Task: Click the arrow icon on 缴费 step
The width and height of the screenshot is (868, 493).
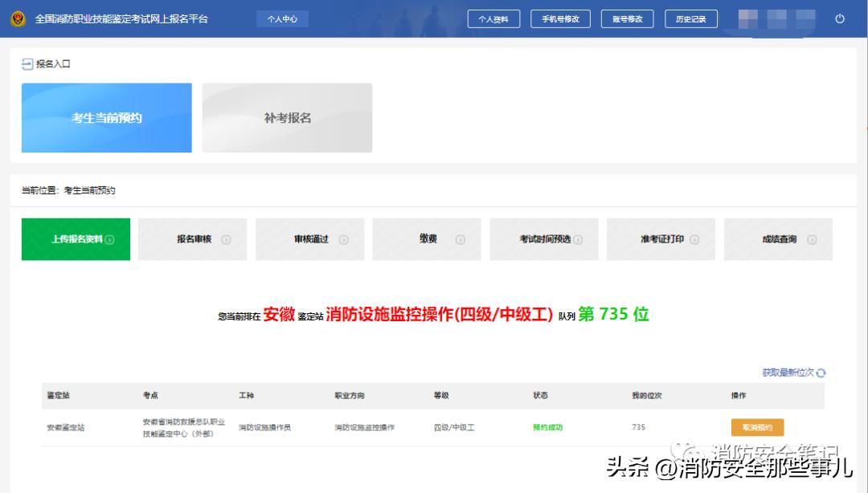Action: (460, 238)
